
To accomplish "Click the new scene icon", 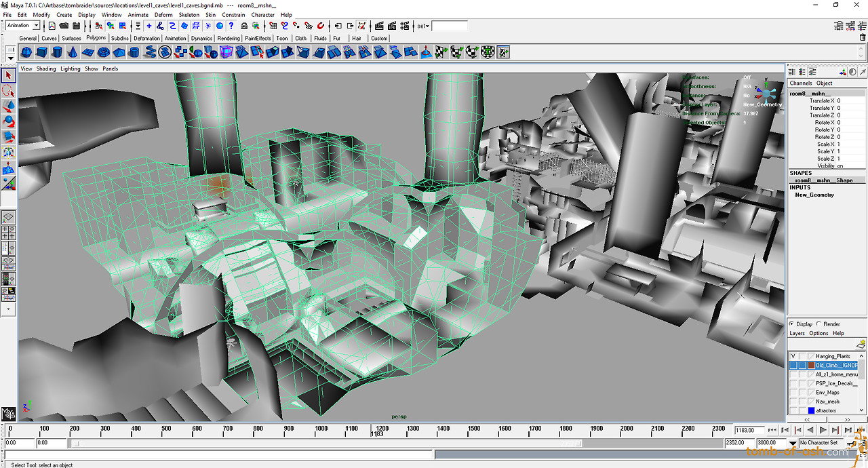I will tap(52, 26).
